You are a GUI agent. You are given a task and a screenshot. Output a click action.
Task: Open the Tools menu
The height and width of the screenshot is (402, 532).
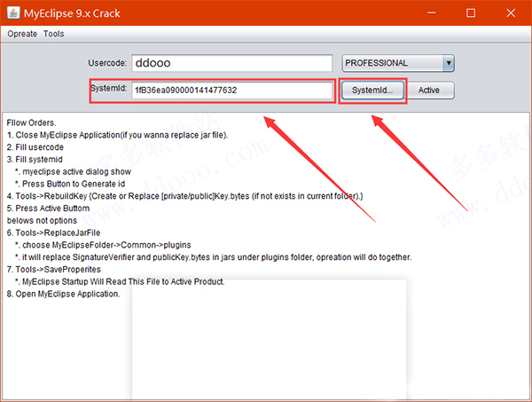click(53, 34)
